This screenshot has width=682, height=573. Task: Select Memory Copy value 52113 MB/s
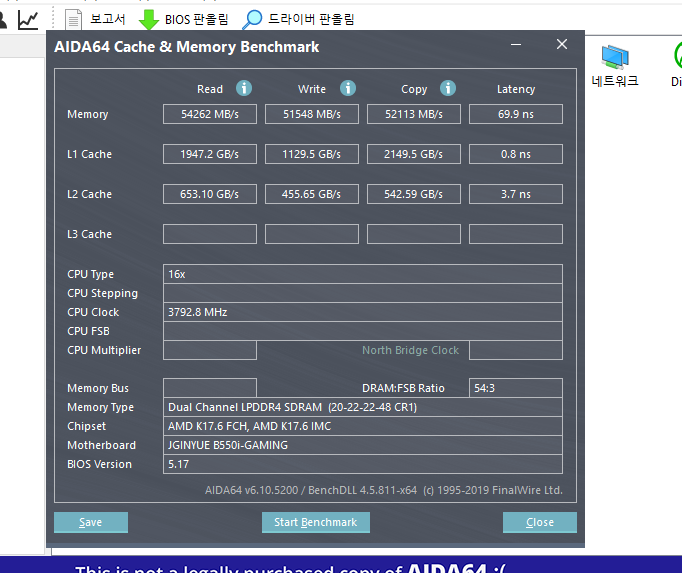[x=414, y=114]
